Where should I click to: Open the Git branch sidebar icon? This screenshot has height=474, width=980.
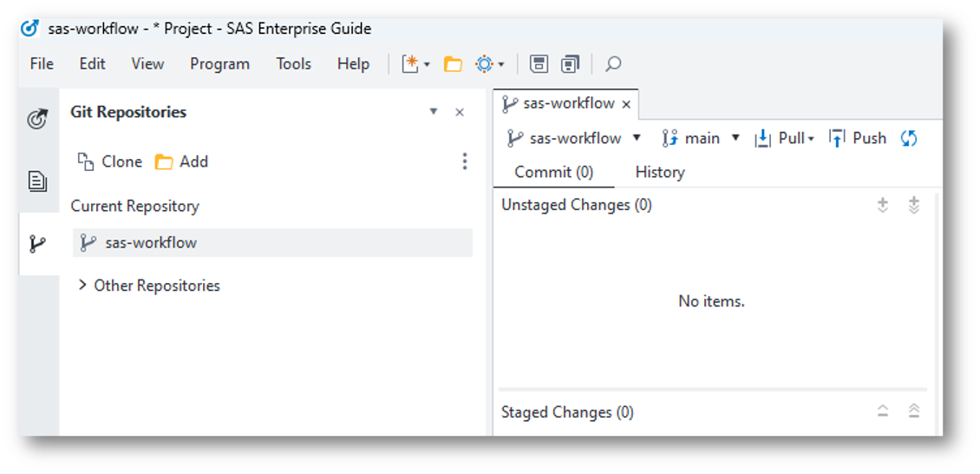coord(37,244)
